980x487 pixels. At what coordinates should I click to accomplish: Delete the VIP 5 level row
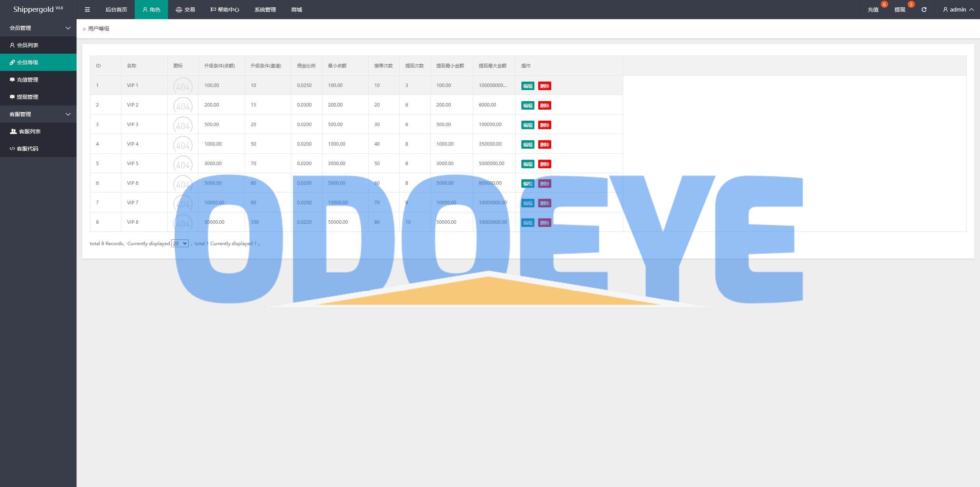544,164
